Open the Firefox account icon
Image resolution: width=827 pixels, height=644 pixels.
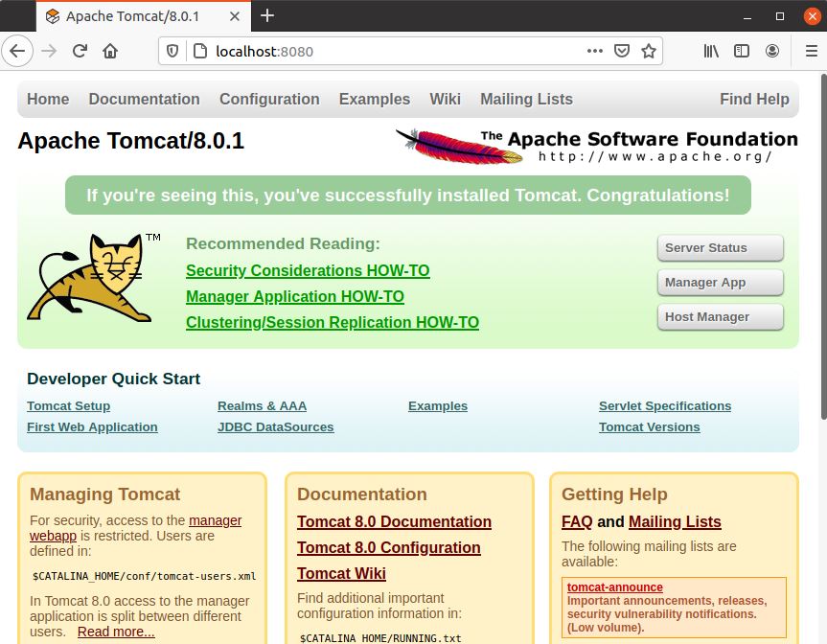pyautogui.click(x=772, y=51)
